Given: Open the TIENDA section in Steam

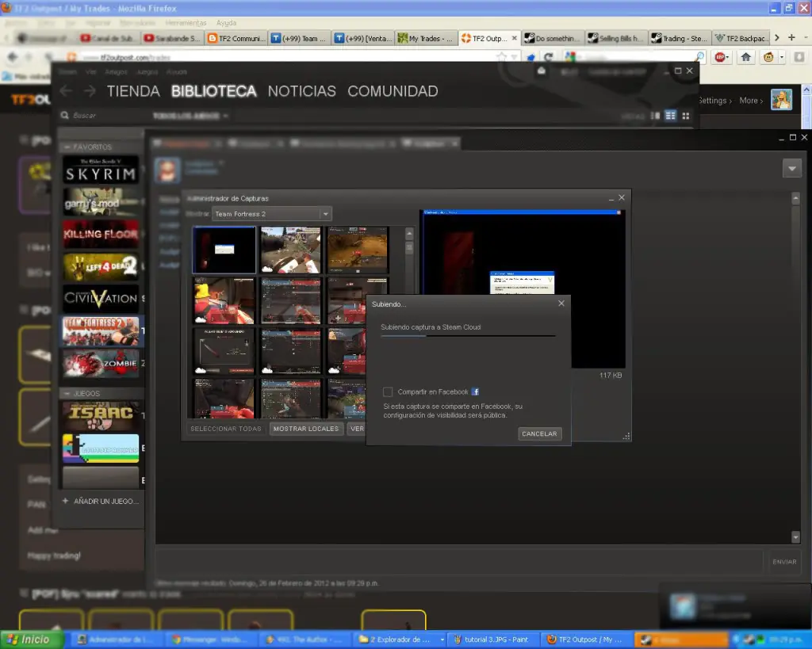Looking at the screenshot, I should (x=133, y=91).
